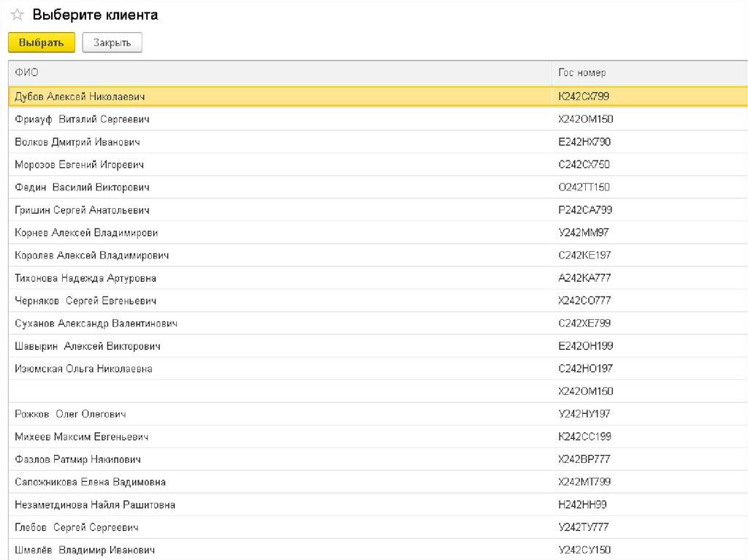Choose Тихонова Надежда Артуровна
This screenshot has height=560, width=748.
point(85,278)
